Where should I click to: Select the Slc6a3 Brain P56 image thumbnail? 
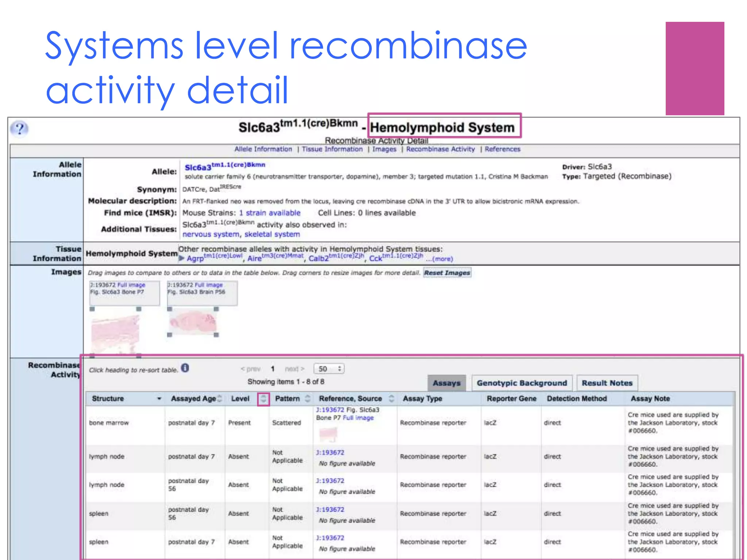[193, 322]
